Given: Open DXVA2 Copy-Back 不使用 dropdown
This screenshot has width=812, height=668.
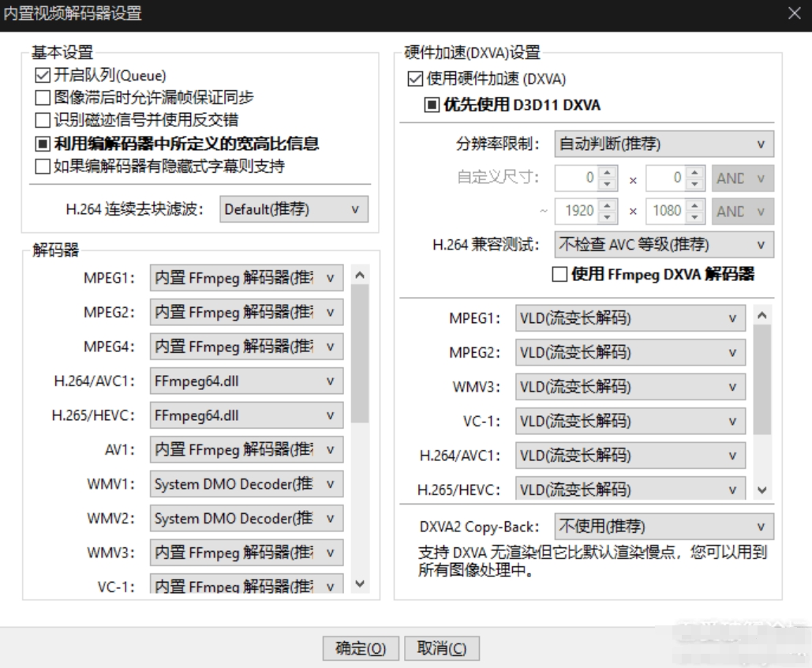Looking at the screenshot, I should coord(664,527).
